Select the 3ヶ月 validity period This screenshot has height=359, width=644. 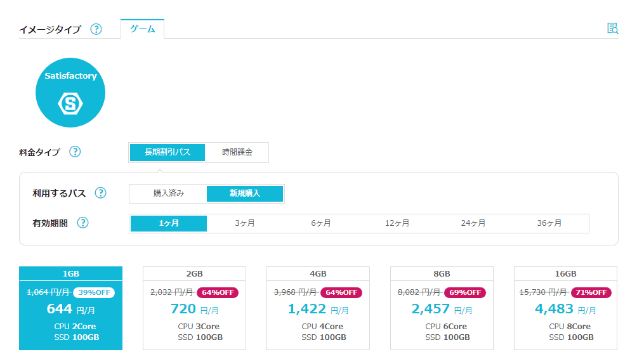click(245, 223)
